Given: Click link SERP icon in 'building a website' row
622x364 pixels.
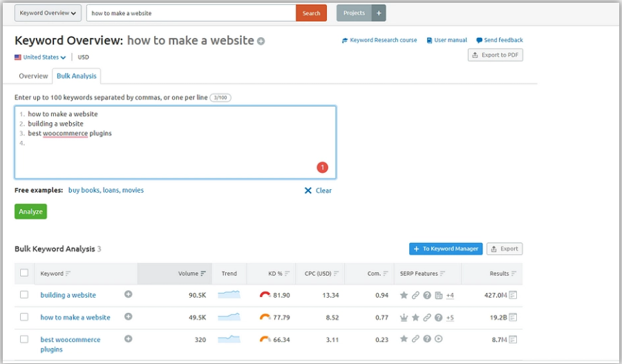Looking at the screenshot, I should [415, 295].
